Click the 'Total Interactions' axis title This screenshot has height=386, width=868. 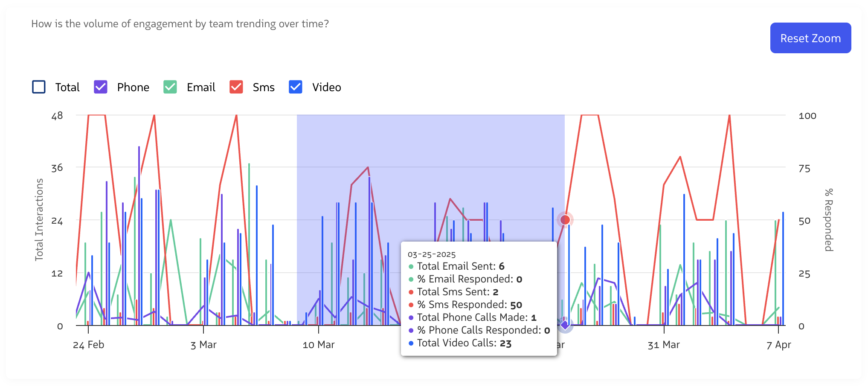pyautogui.click(x=39, y=219)
